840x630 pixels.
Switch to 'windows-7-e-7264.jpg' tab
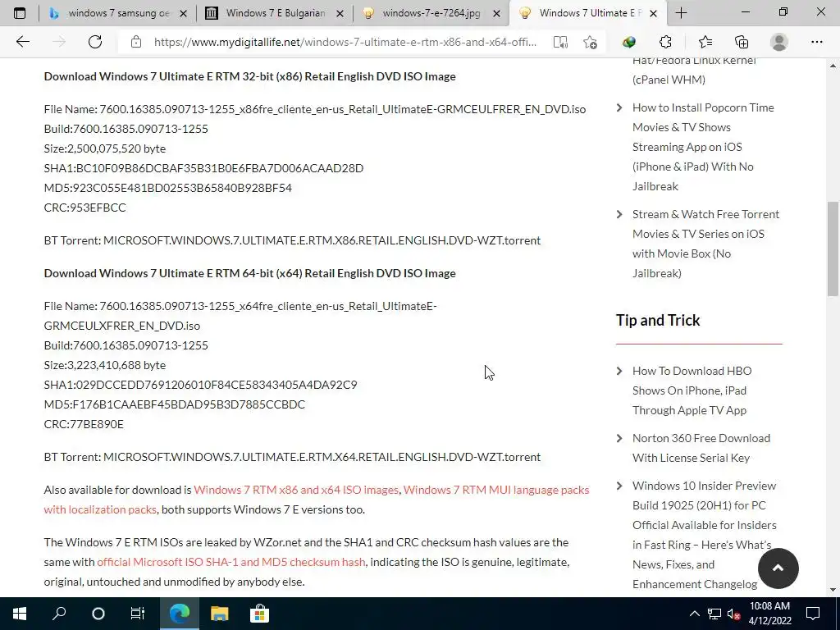(431, 13)
